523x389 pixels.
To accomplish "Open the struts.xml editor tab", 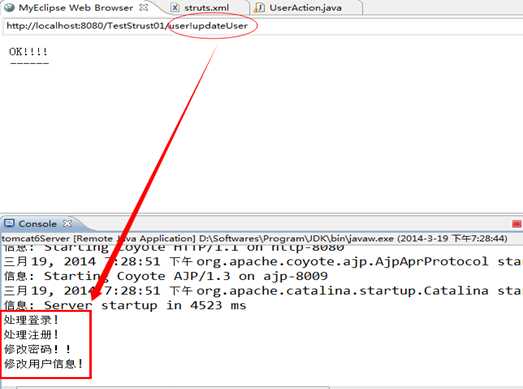I will tap(206, 8).
